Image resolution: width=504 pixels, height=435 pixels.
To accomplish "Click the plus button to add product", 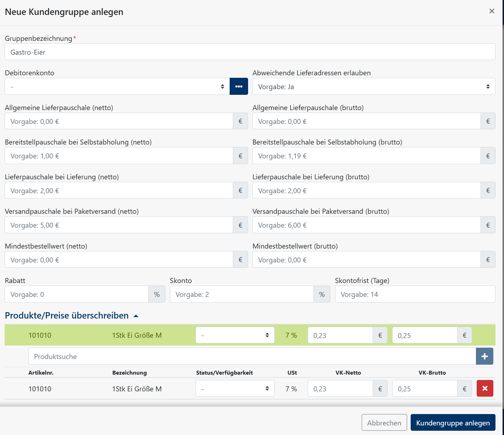I will pos(484,356).
